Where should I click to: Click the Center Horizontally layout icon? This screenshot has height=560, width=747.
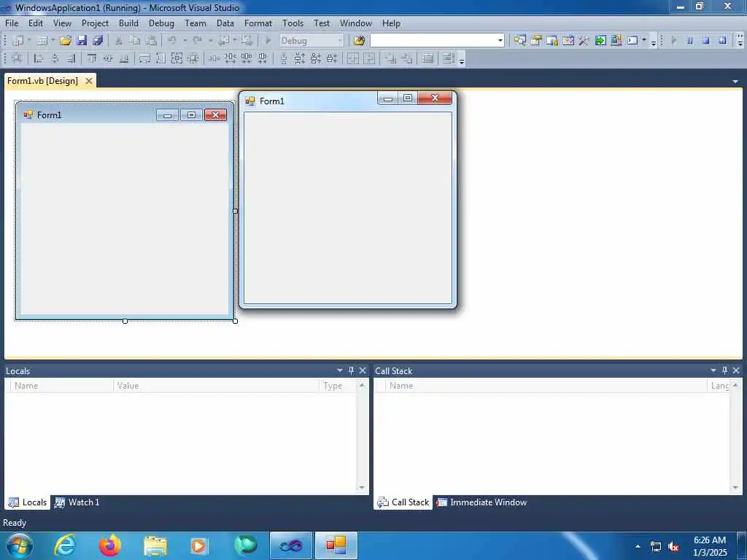click(x=352, y=58)
